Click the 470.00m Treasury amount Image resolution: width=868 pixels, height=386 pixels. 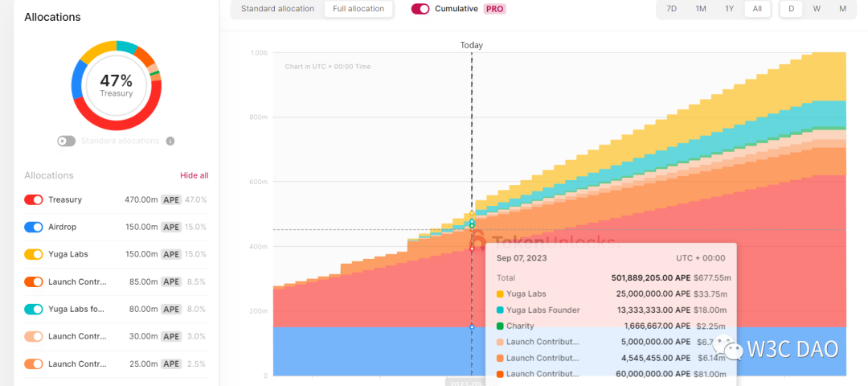141,200
